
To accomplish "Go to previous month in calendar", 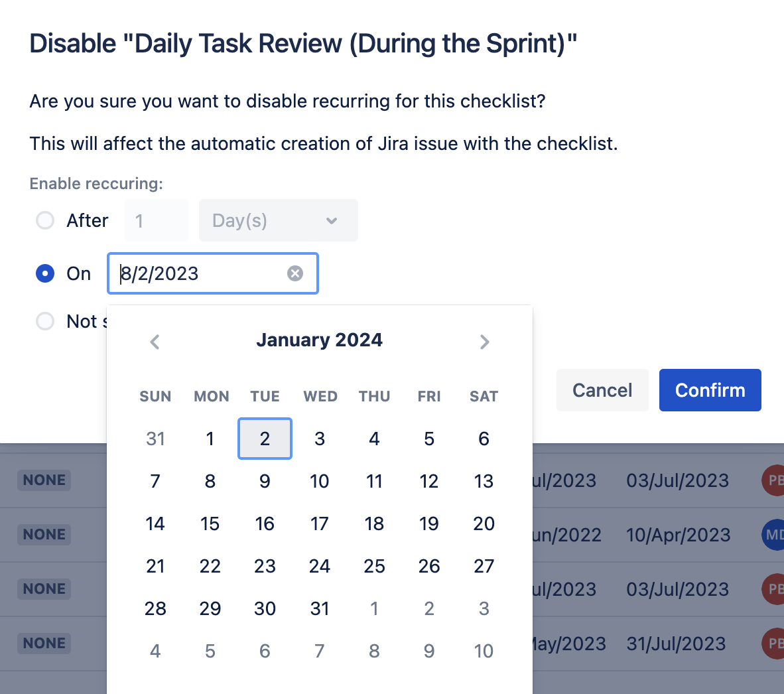I will (155, 342).
